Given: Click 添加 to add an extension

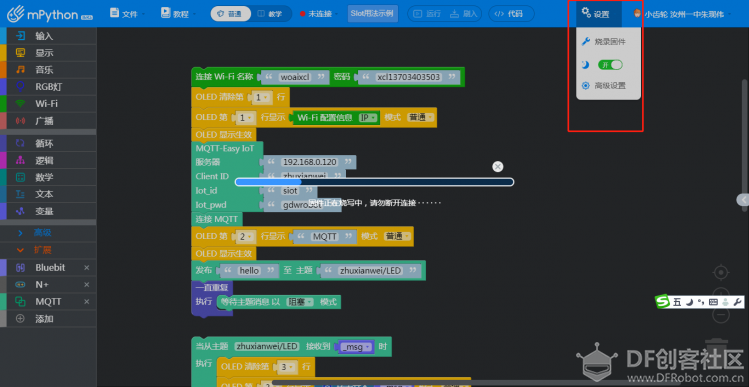Looking at the screenshot, I should point(48,319).
